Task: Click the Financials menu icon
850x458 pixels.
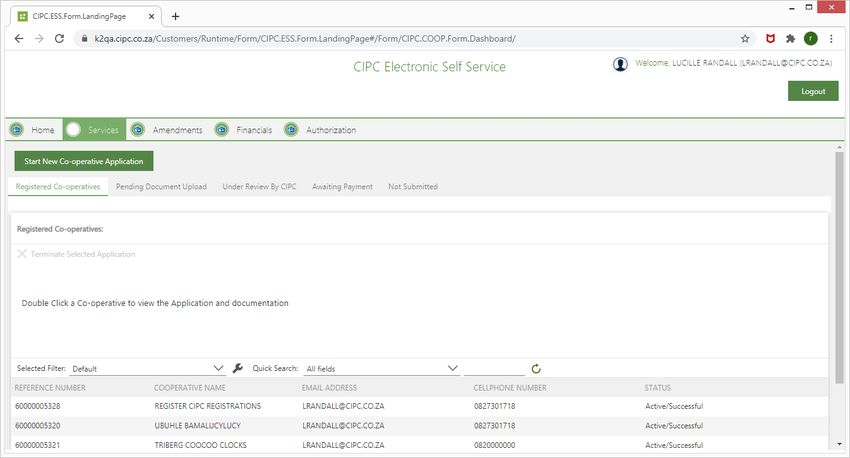Action: (222, 130)
